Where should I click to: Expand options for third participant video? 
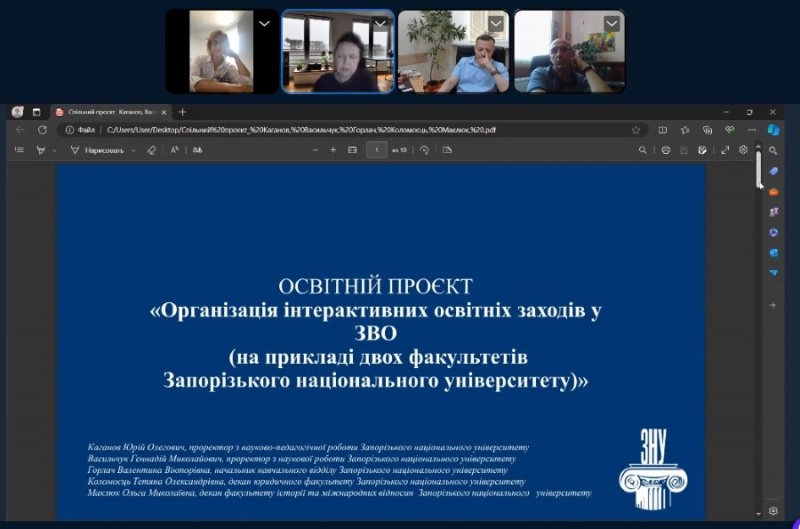tap(496, 23)
